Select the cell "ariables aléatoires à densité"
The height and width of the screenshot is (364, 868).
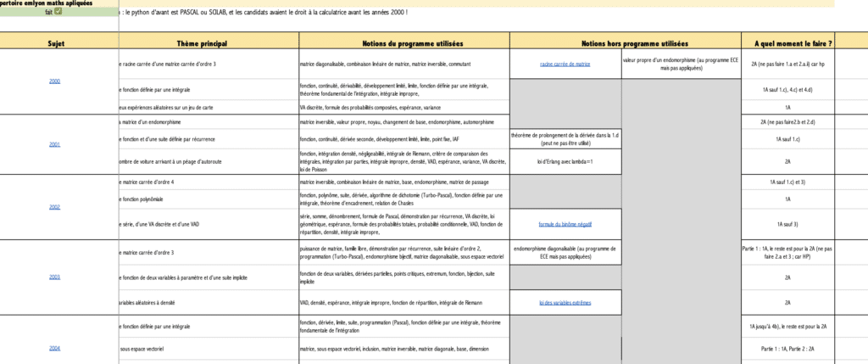point(209,303)
